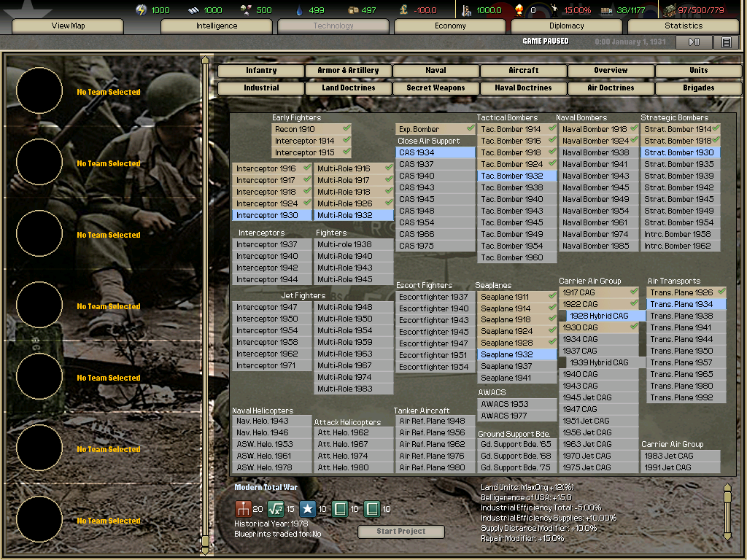Select the CAS 1934 technology
This screenshot has width=747, height=560.
coord(435,152)
